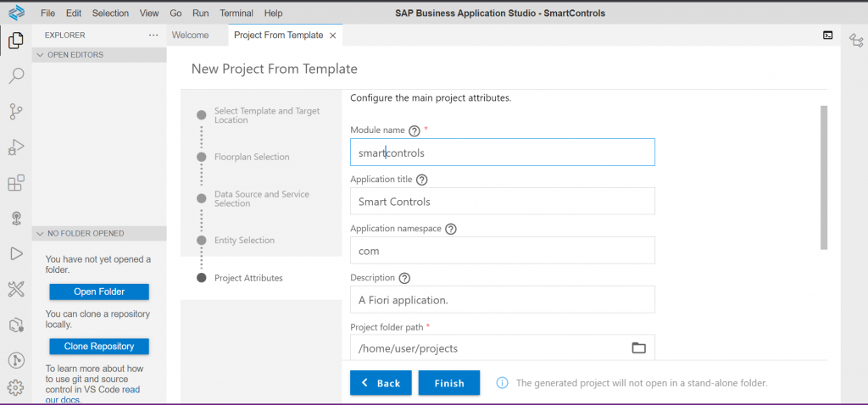Viewport: 868px width, 405px height.
Task: Switch to the Welcome tab
Action: point(191,36)
